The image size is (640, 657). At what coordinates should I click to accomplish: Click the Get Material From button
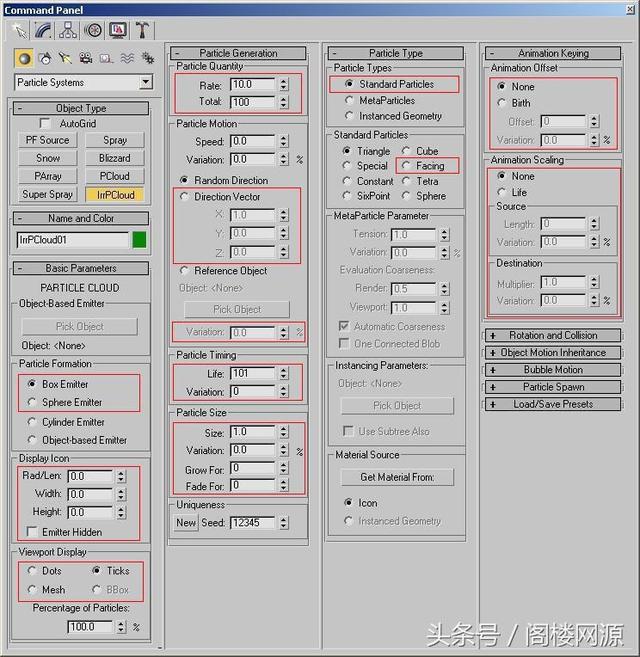click(x=397, y=477)
